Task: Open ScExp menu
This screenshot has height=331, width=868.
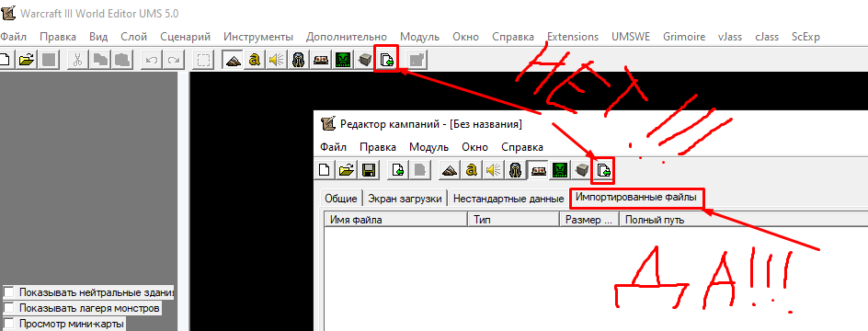Action: pos(805,37)
